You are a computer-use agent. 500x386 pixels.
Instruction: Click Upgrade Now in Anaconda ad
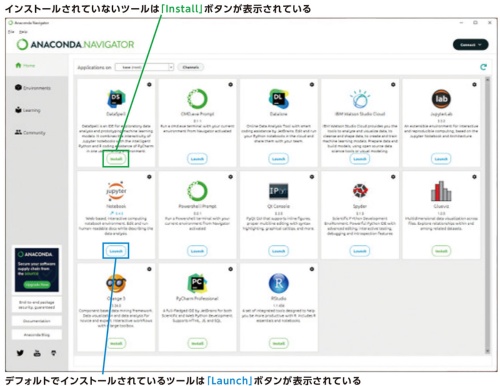(37, 285)
